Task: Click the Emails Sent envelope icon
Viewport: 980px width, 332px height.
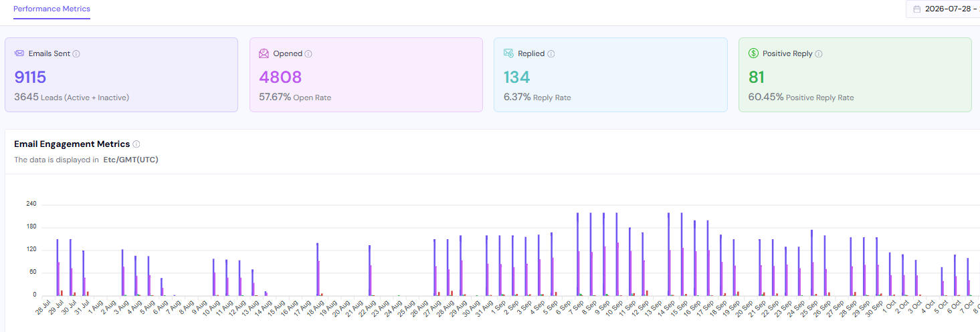Action: tap(19, 53)
